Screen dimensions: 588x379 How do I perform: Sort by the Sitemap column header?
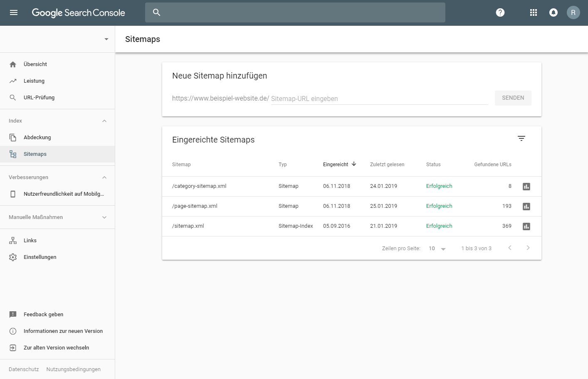click(181, 165)
